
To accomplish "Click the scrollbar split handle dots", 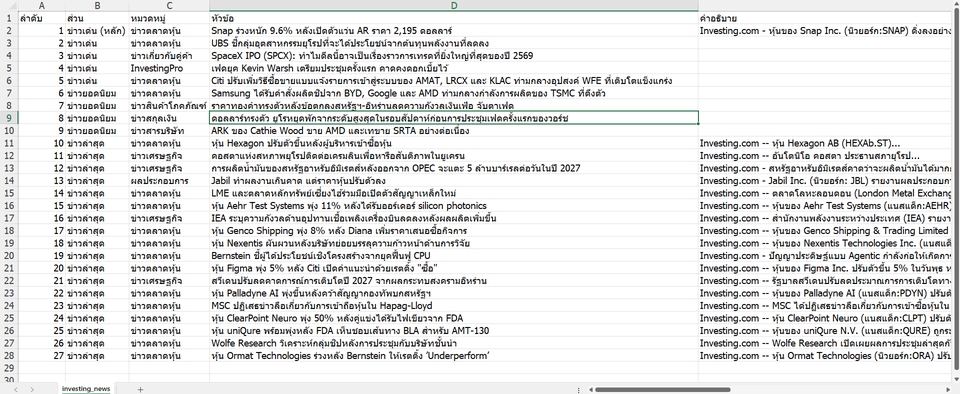I will 579,389.
